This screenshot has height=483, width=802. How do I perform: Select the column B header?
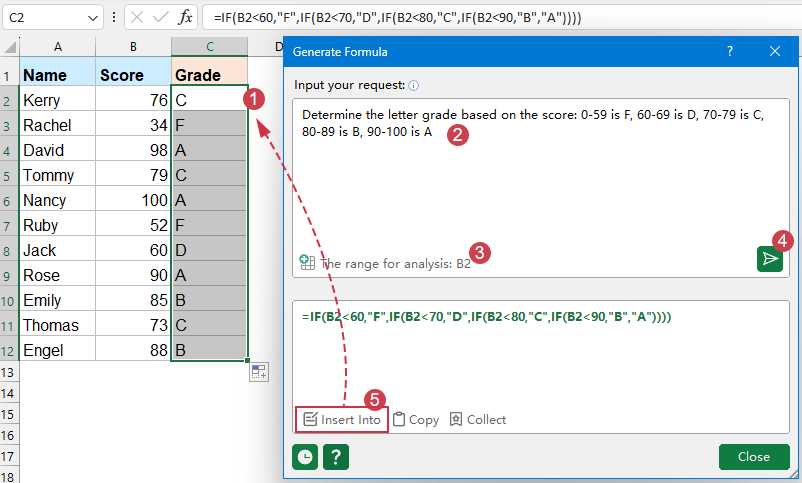(133, 47)
